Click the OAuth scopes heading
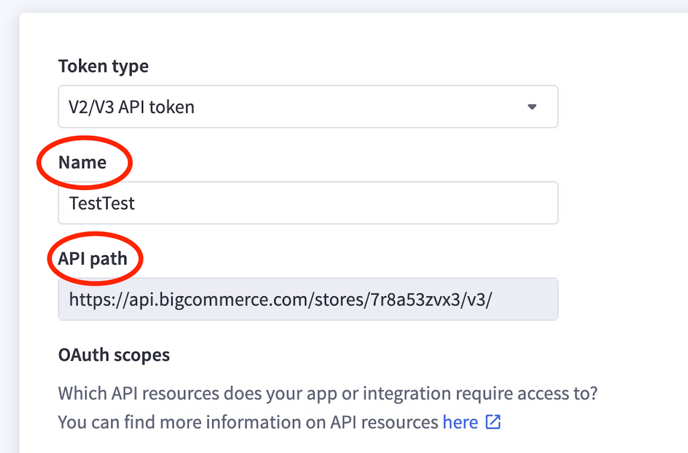 tap(114, 355)
